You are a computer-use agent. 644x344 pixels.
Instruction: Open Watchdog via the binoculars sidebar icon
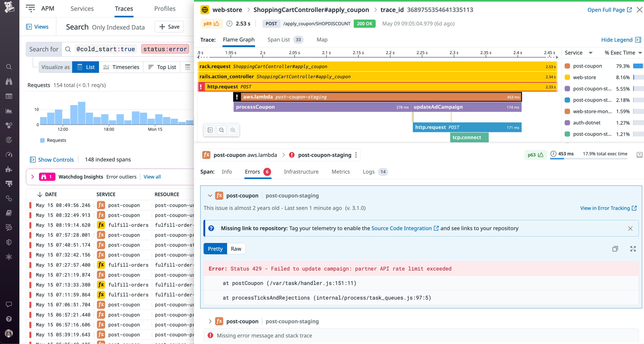coord(9,82)
